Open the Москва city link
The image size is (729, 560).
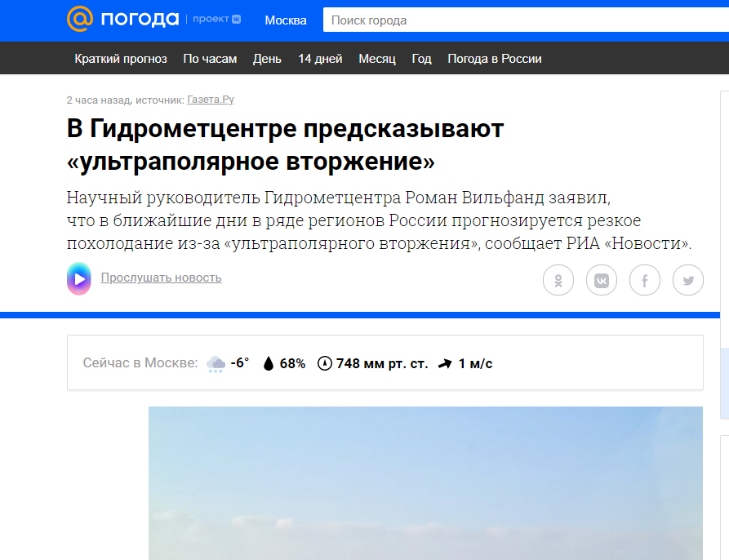point(286,20)
